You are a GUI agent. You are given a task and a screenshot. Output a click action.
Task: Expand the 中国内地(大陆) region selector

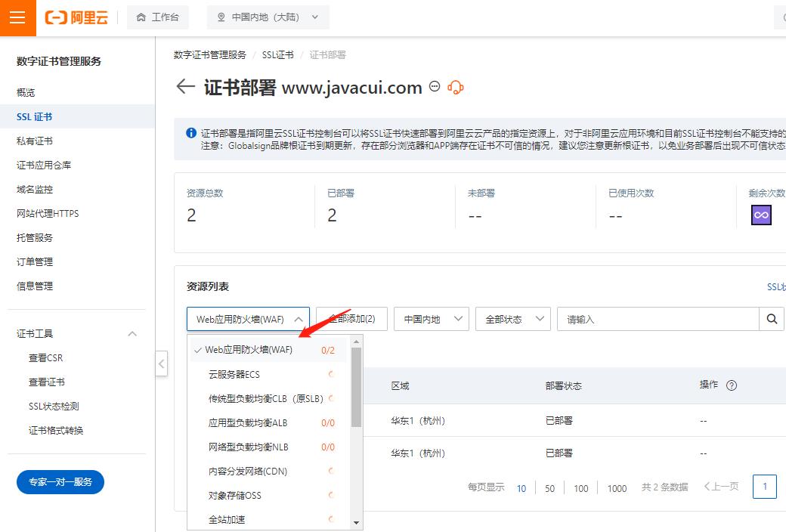coord(268,17)
